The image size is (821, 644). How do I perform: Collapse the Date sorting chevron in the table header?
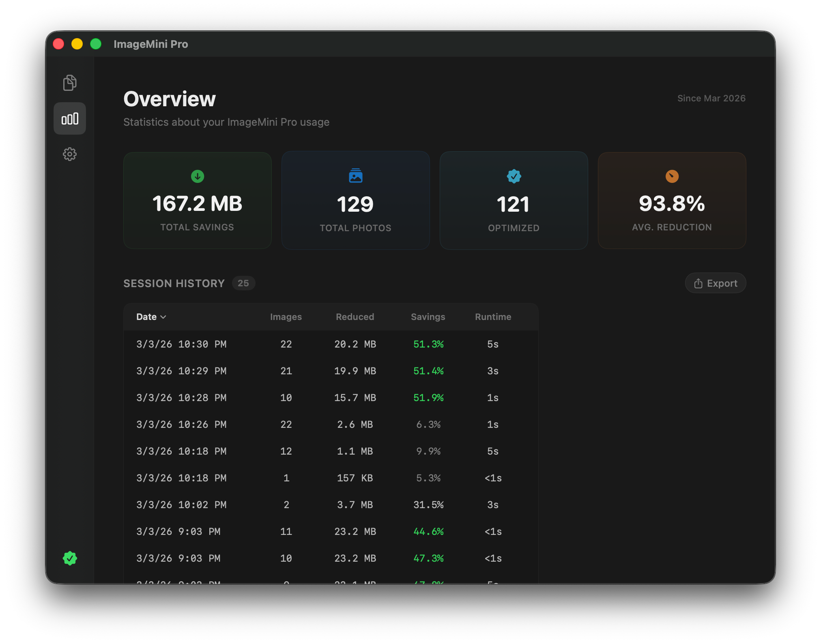point(164,317)
